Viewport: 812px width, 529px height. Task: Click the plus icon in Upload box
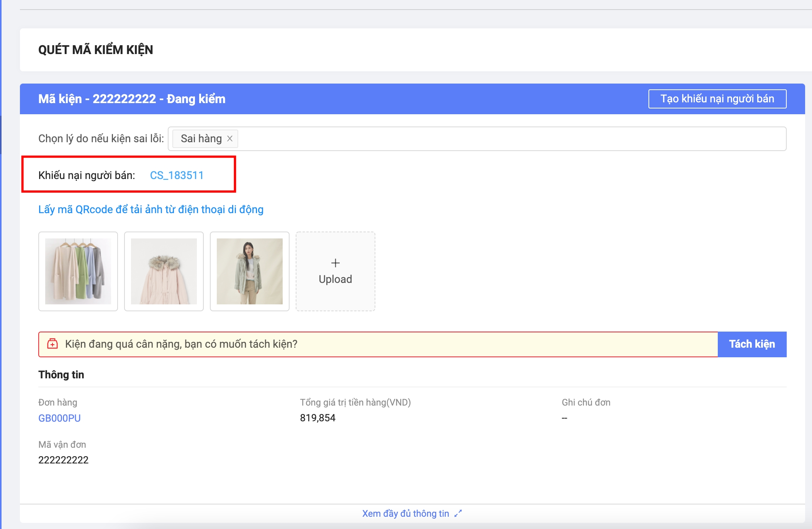(335, 263)
